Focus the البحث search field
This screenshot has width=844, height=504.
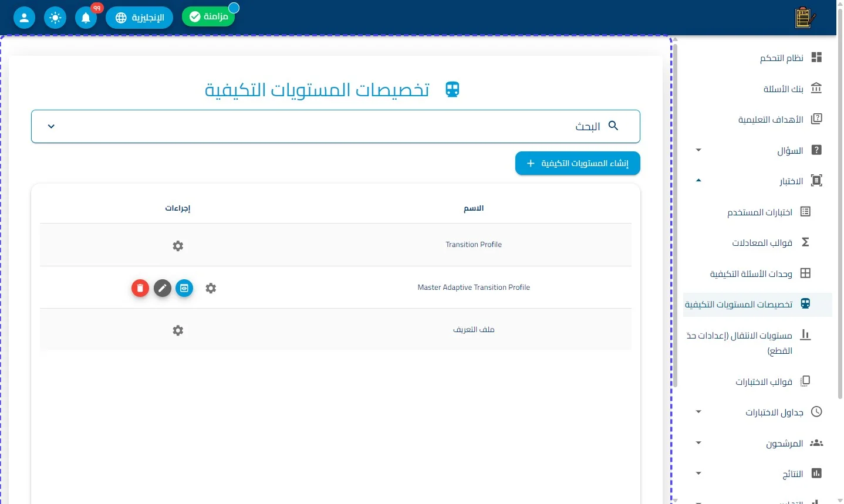pyautogui.click(x=336, y=126)
